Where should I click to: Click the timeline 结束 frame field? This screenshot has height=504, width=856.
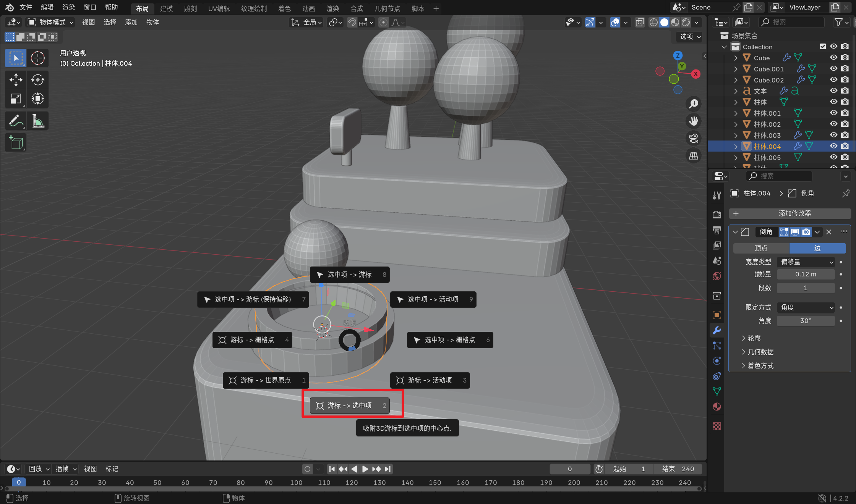tap(678, 469)
